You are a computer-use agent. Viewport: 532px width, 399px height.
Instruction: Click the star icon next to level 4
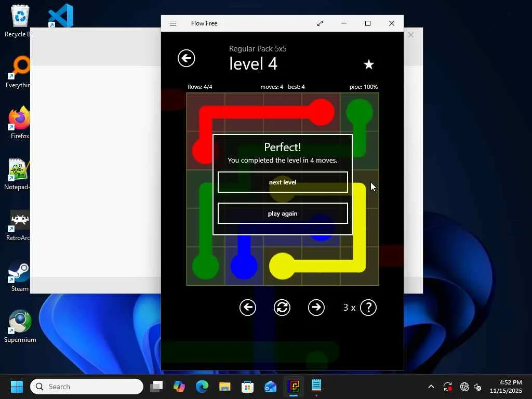(x=368, y=64)
